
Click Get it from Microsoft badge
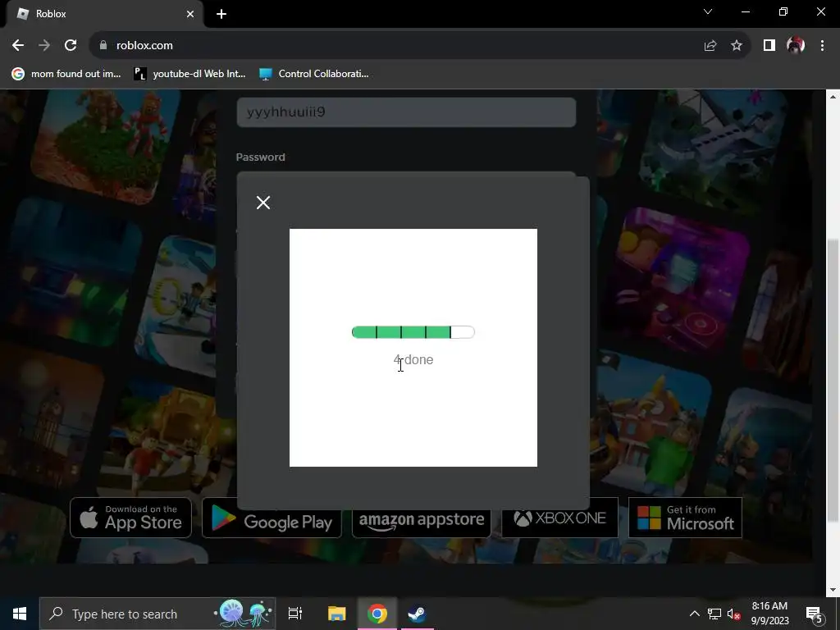point(685,518)
